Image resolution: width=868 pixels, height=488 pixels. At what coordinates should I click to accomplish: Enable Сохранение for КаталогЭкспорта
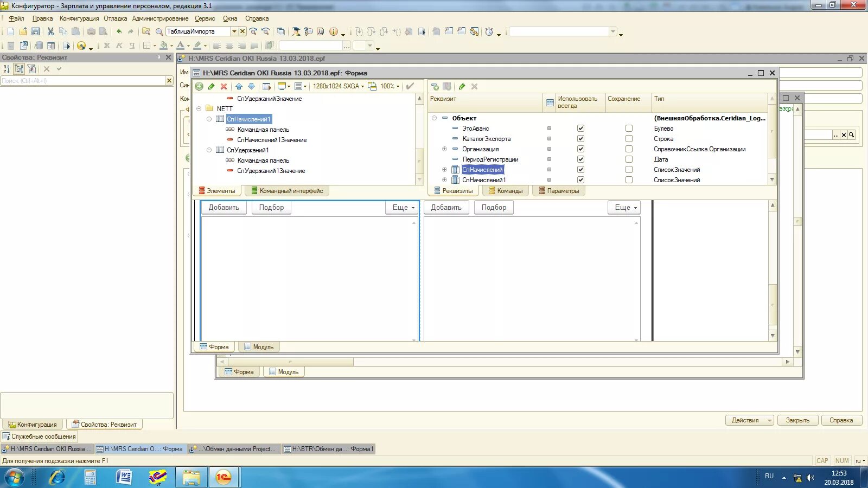(629, 139)
